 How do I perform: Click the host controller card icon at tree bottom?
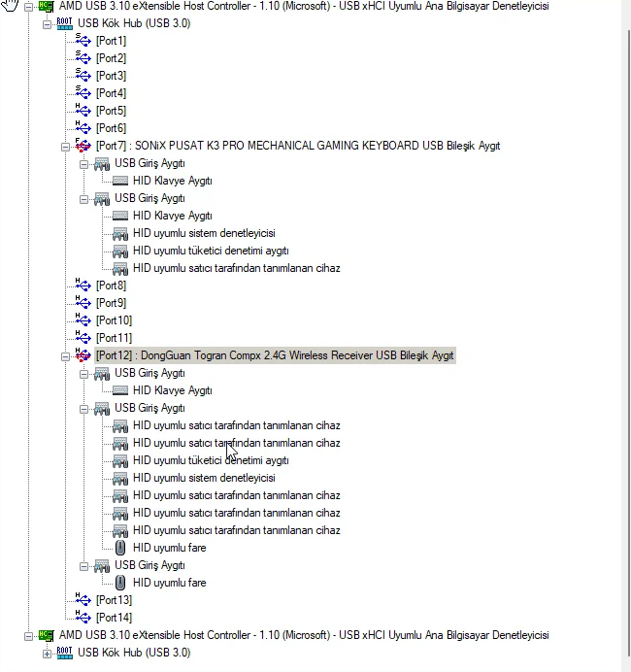coord(46,635)
